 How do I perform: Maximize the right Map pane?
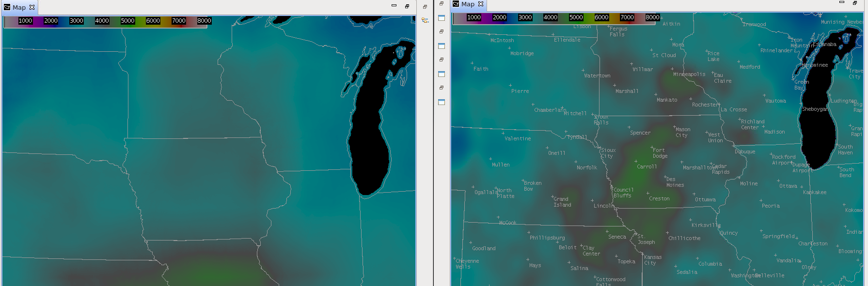click(x=855, y=3)
